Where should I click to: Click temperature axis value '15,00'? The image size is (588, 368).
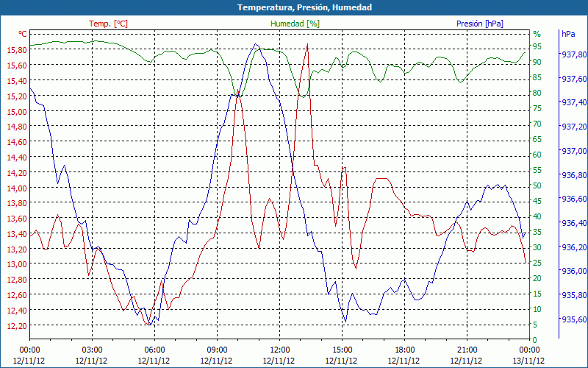point(17,111)
